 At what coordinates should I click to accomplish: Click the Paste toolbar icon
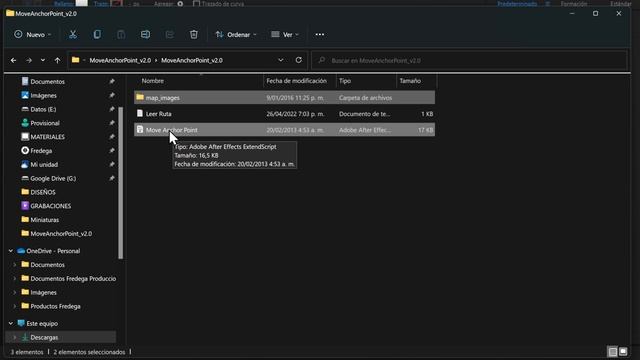pos(121,35)
